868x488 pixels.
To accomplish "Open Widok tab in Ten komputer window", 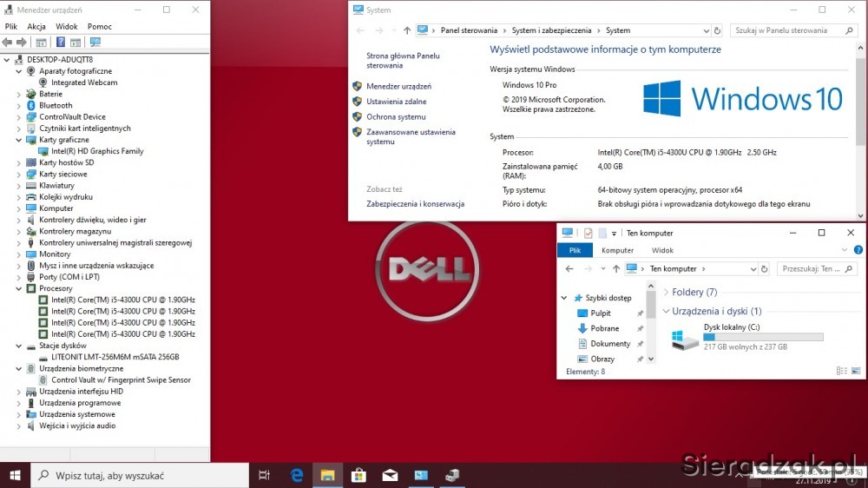I will click(662, 250).
